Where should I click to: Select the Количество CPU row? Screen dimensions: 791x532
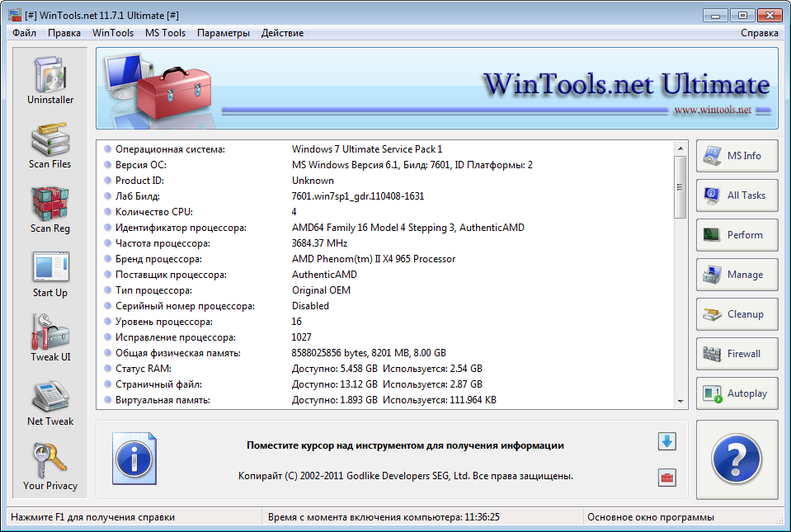(386, 212)
